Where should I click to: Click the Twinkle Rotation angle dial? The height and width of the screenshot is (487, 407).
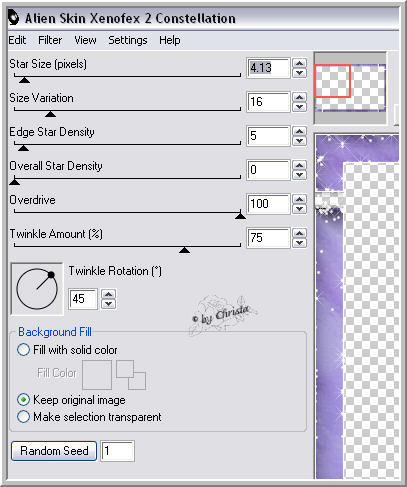coord(37,289)
